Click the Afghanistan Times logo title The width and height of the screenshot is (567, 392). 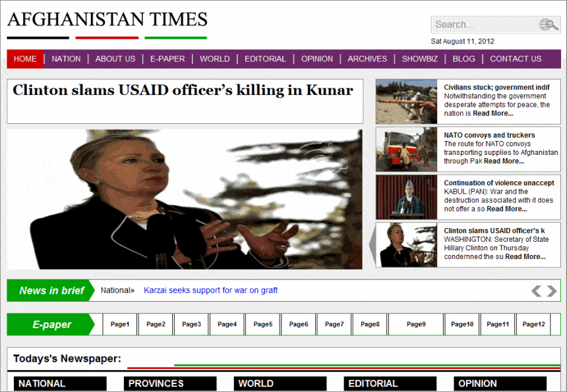[107, 20]
